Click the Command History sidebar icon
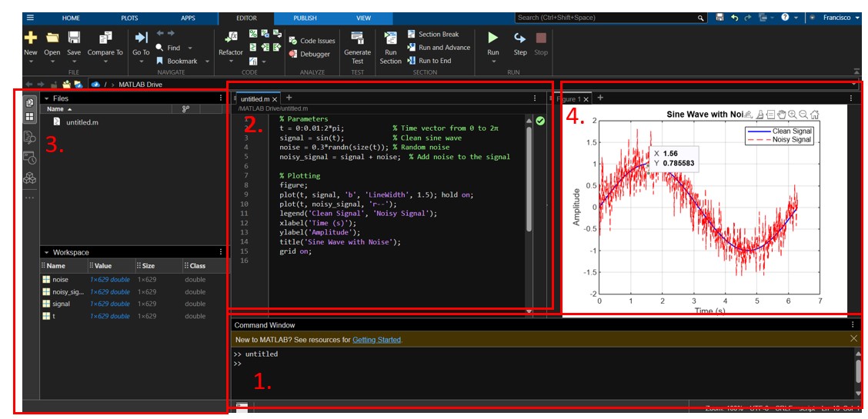 30,158
